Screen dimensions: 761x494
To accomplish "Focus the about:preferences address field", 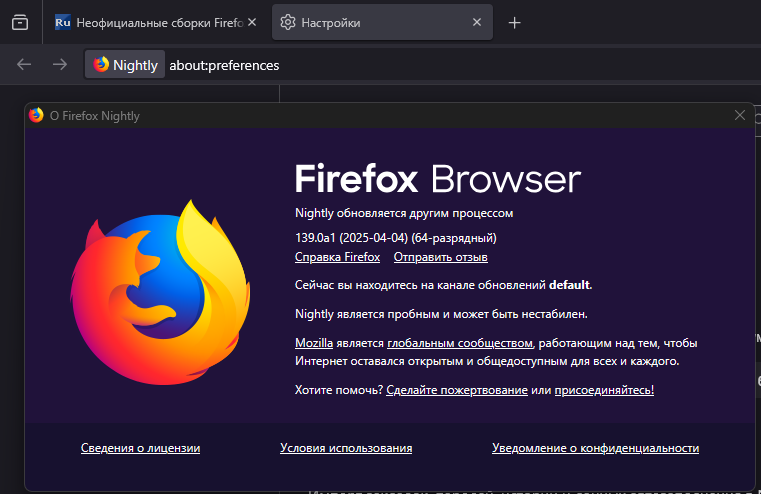I will 400,65.
